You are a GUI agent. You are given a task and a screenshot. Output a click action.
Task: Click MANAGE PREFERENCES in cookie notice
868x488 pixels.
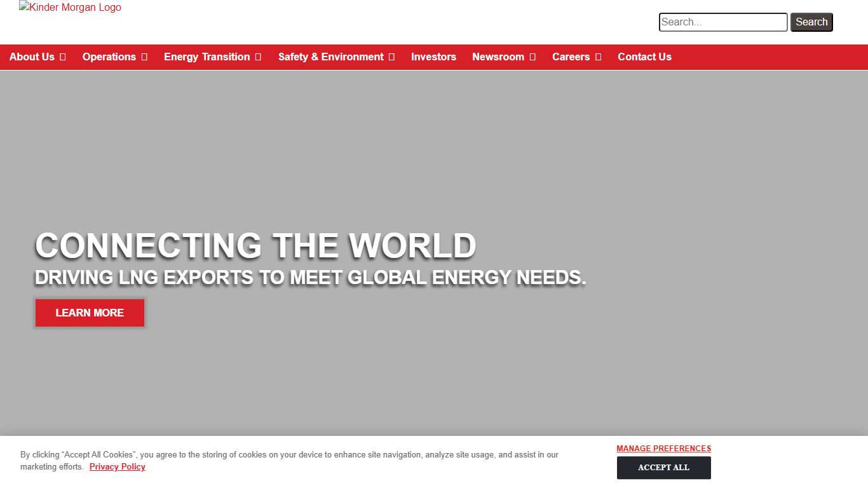click(x=663, y=448)
